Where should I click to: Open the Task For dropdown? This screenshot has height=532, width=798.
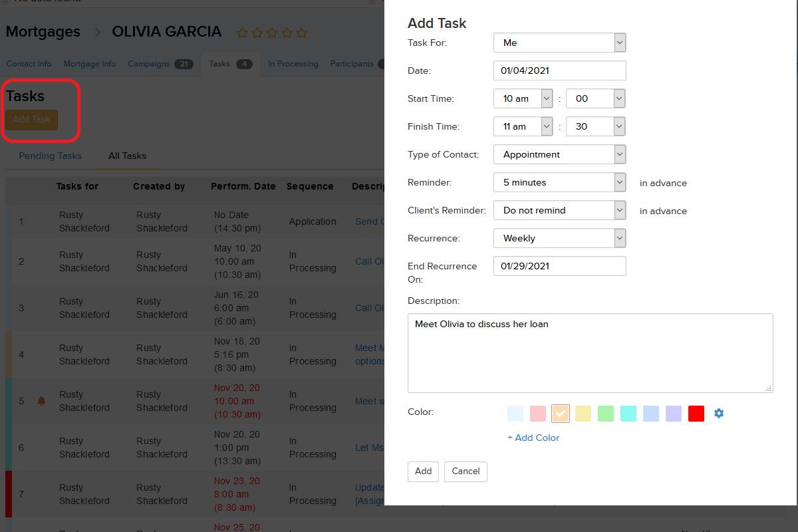coord(560,43)
